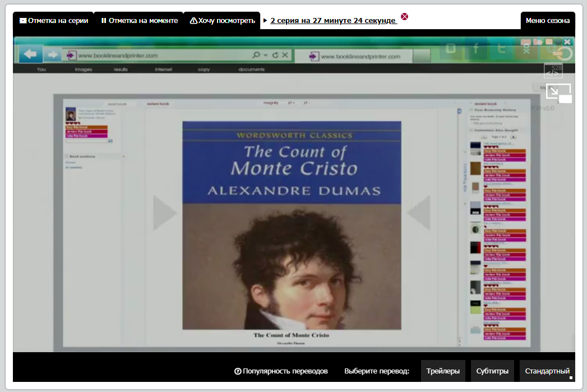This screenshot has height=392, width=587.
Task: Share via the Mail.ru @ icon
Action: pos(552,49)
